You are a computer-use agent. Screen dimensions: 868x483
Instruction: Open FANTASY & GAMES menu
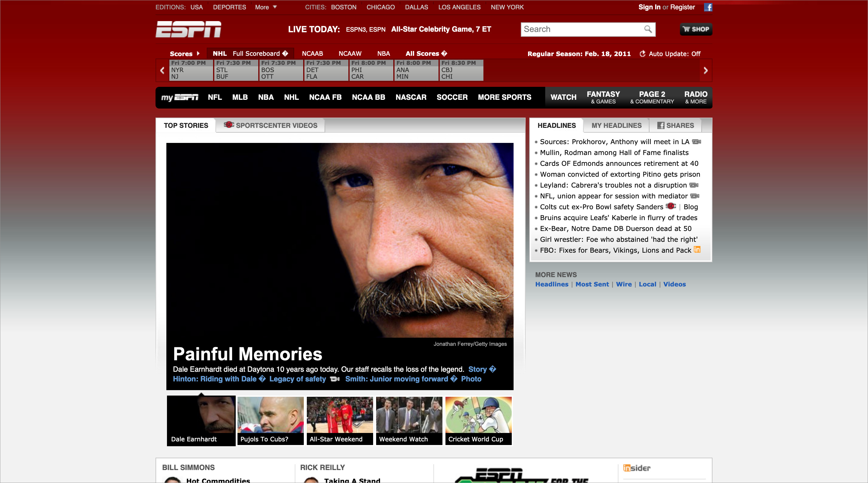pos(603,97)
